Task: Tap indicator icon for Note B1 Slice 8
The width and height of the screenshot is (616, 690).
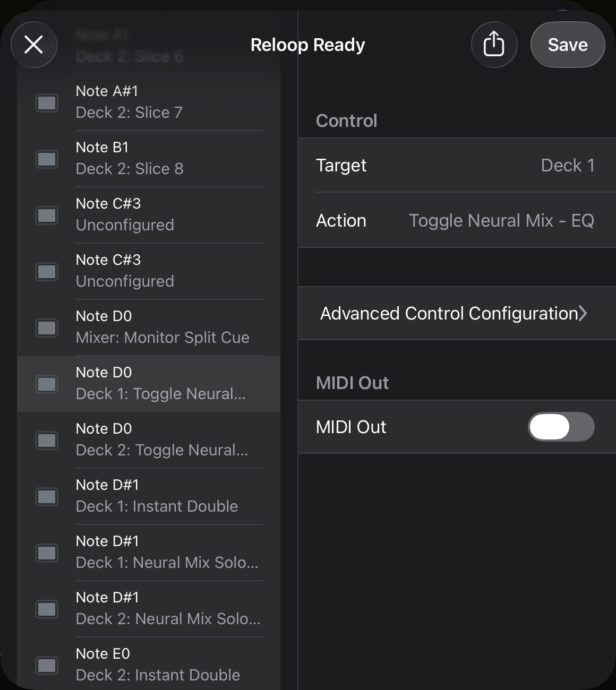Action: tap(47, 159)
